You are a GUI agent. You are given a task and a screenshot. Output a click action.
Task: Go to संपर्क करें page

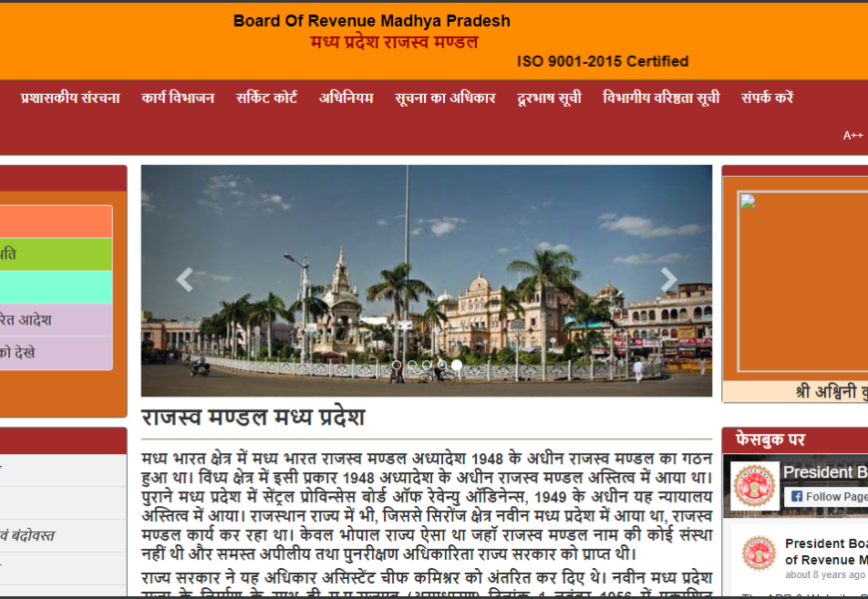767,98
